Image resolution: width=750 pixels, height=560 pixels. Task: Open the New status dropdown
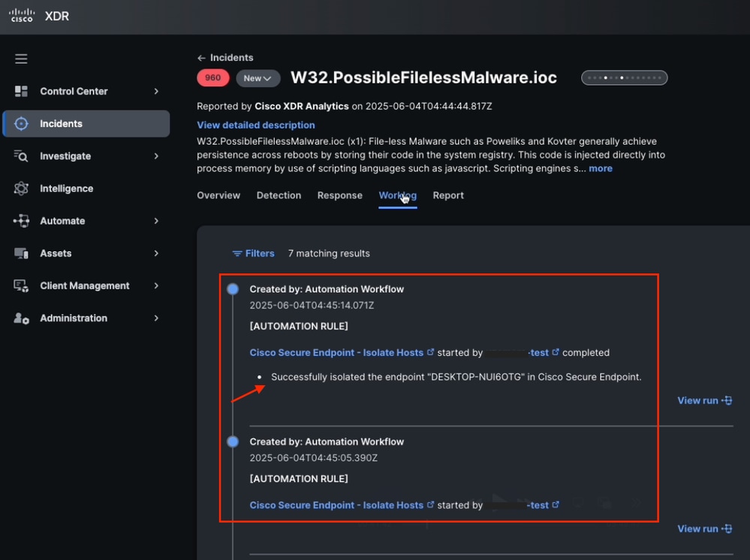coord(258,78)
